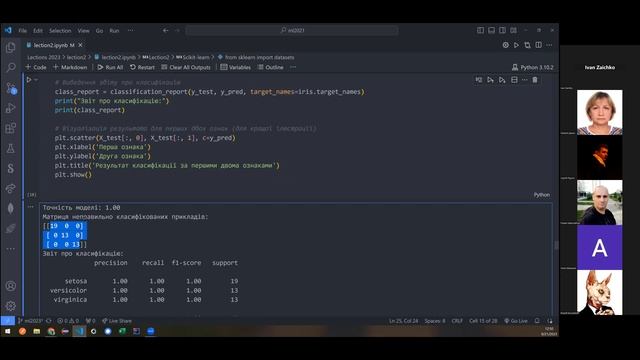Open output cell actions ellipsis
The image size is (640, 360).
[31, 207]
